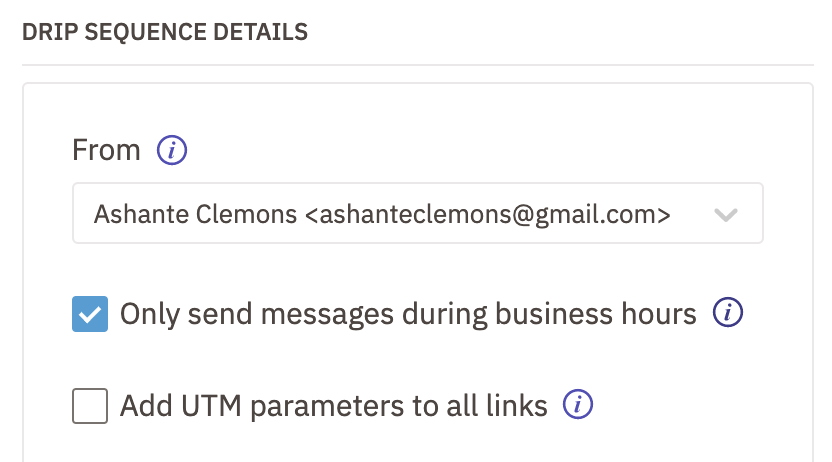Click inside the From sender selection field
Image resolution: width=832 pixels, height=462 pixels.
click(x=418, y=213)
